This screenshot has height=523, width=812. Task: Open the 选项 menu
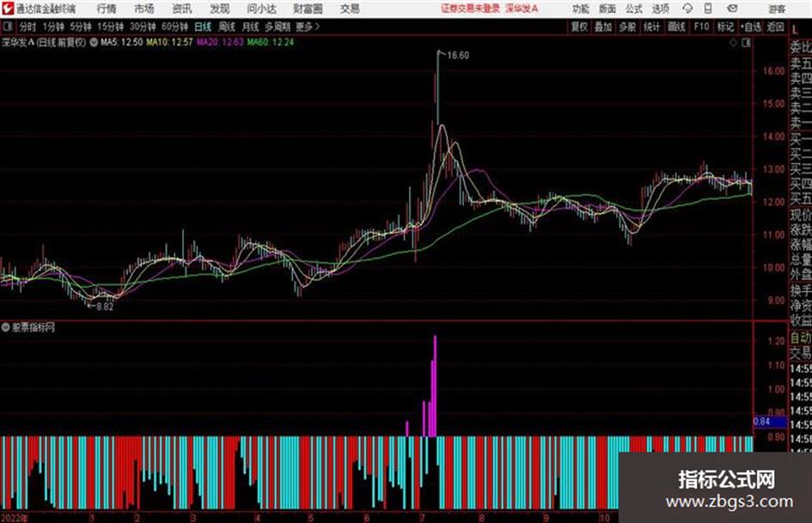coord(660,9)
